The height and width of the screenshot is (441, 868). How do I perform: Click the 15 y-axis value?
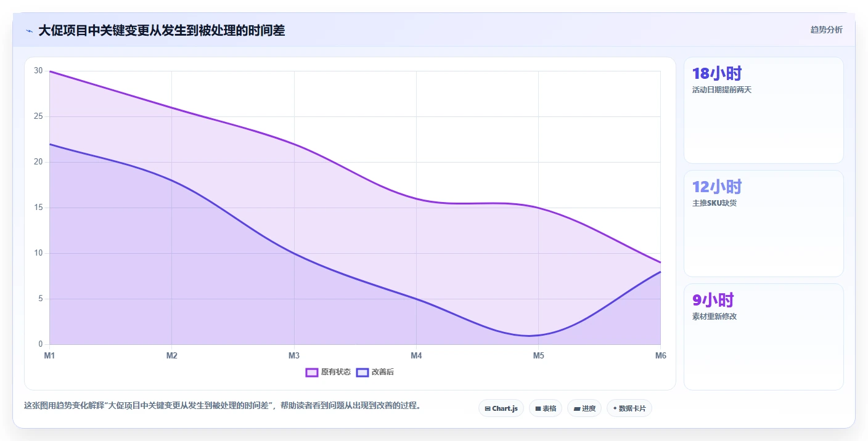click(x=38, y=208)
